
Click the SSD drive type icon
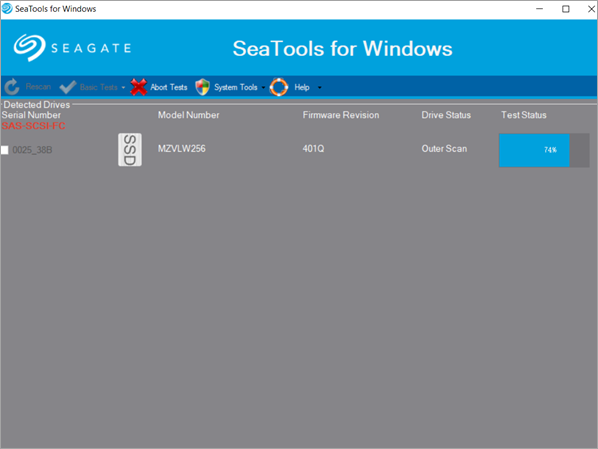(x=130, y=150)
